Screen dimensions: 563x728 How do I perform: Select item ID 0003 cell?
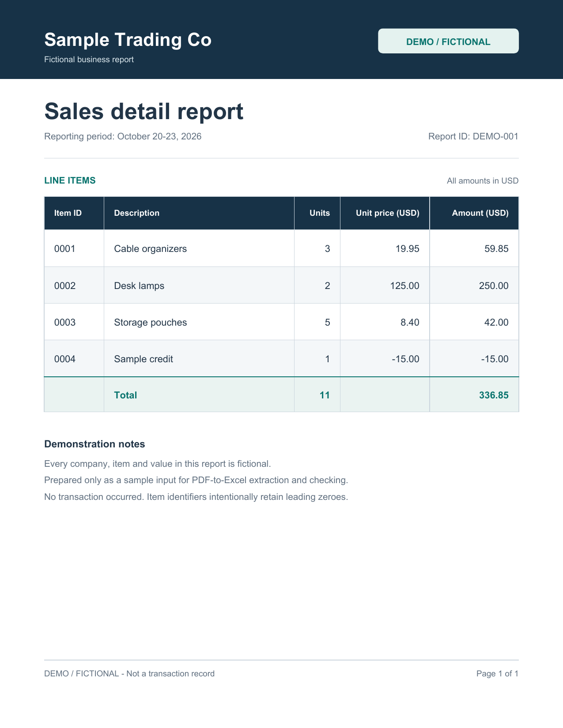point(74,322)
